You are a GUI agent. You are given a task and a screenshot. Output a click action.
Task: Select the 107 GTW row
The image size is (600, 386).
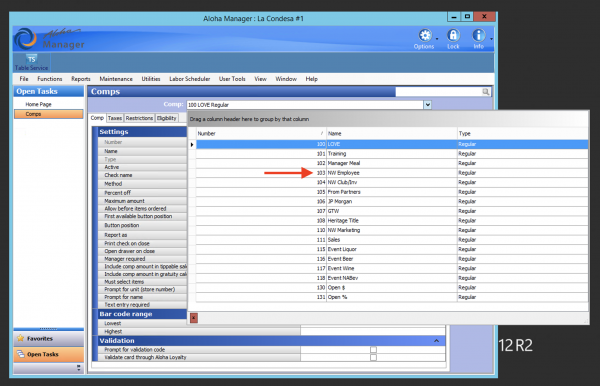click(392, 211)
